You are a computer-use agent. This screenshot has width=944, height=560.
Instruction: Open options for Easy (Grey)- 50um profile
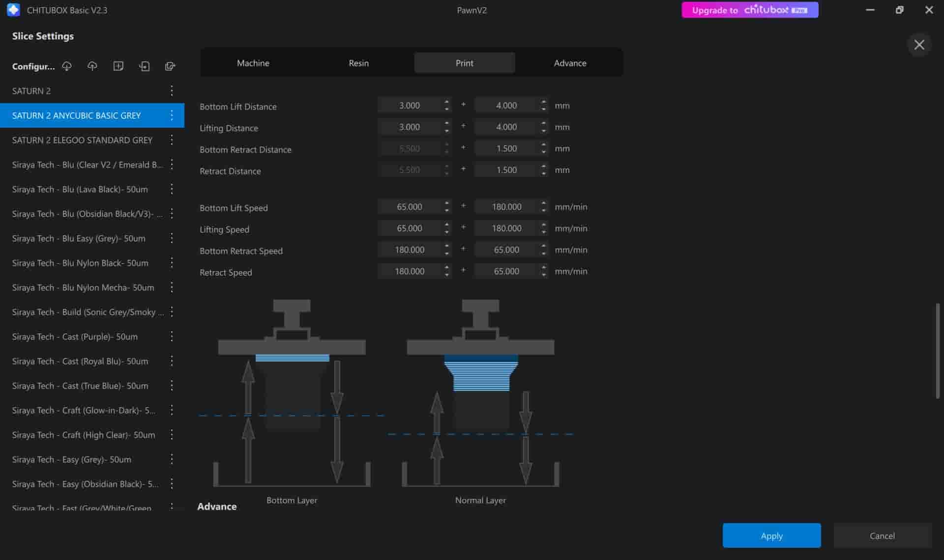tap(172, 459)
